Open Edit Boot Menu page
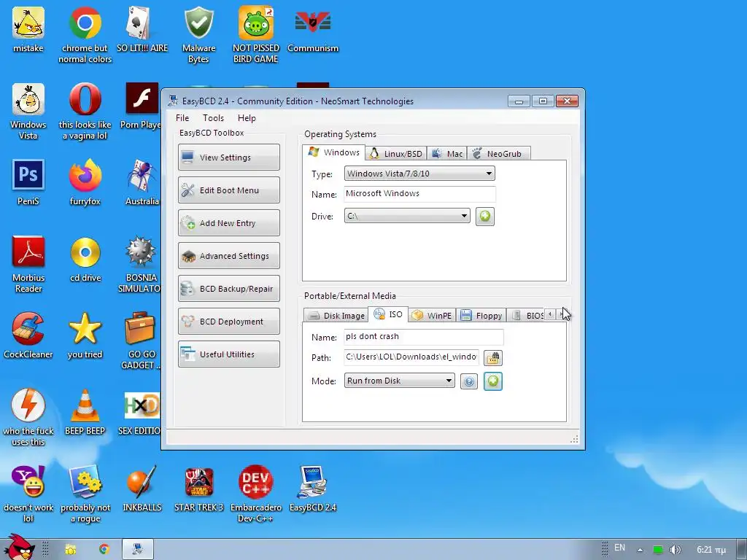 tap(228, 190)
